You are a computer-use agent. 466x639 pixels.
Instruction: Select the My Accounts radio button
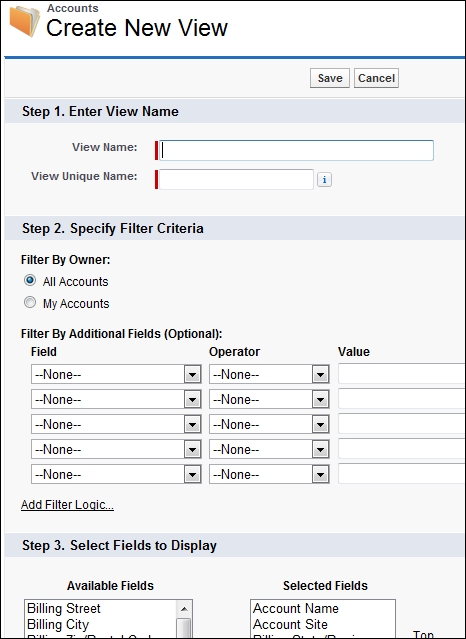tap(30, 302)
